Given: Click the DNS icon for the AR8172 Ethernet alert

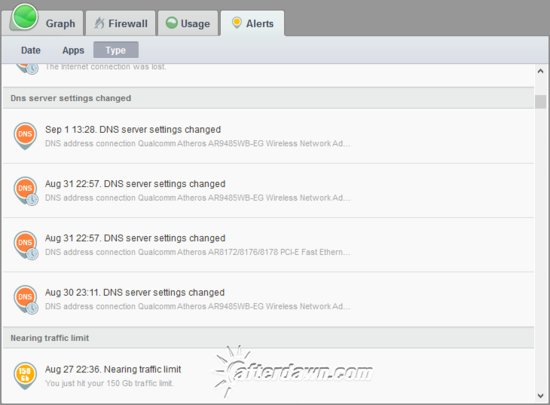Looking at the screenshot, I should 26,245.
